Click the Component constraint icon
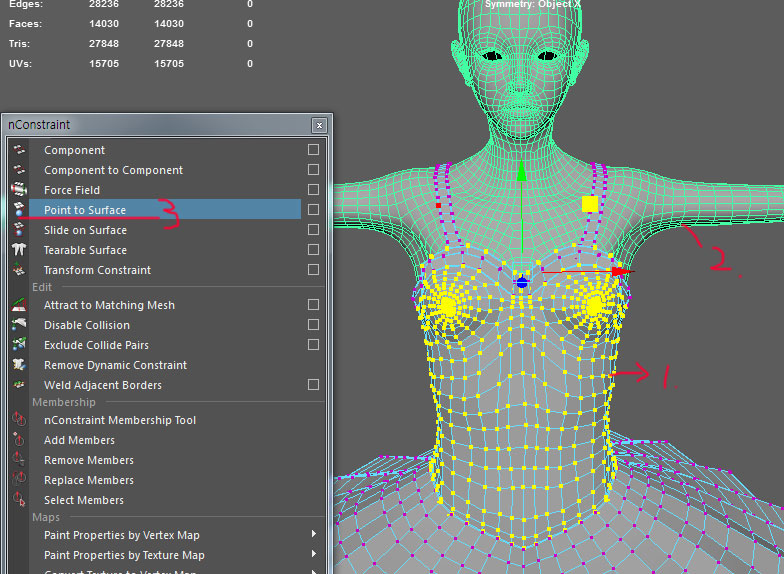Image resolution: width=784 pixels, height=574 pixels. click(x=19, y=150)
